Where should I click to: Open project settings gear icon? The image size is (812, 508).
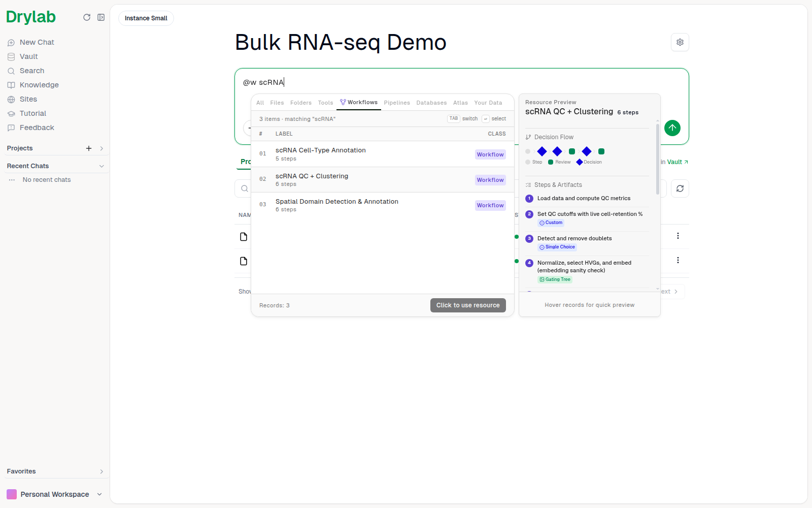tap(680, 42)
